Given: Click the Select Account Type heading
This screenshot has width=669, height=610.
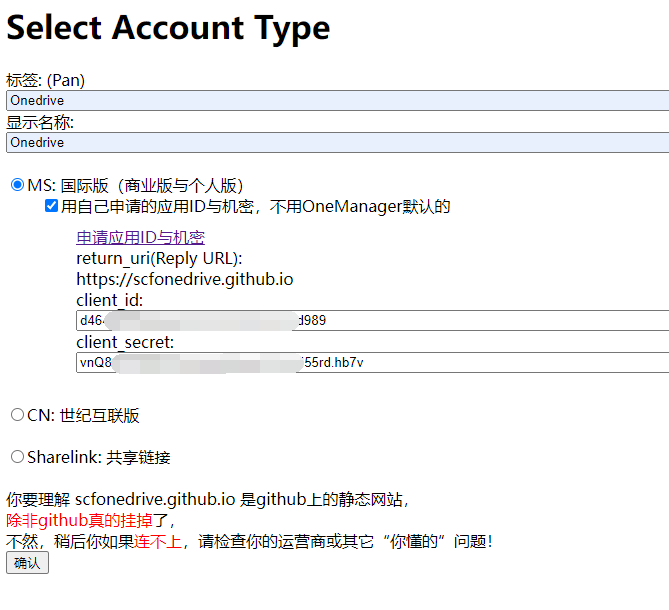Looking at the screenshot, I should point(168,28).
